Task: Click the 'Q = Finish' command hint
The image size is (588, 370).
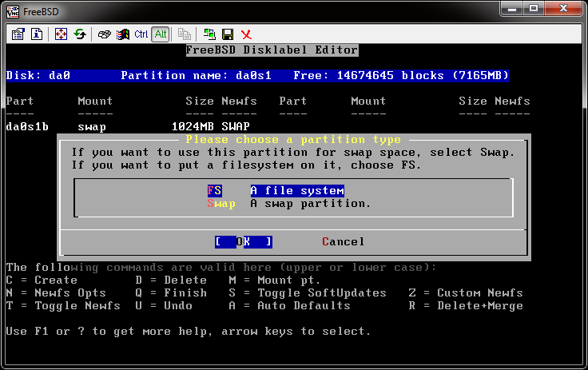Action: coord(171,292)
